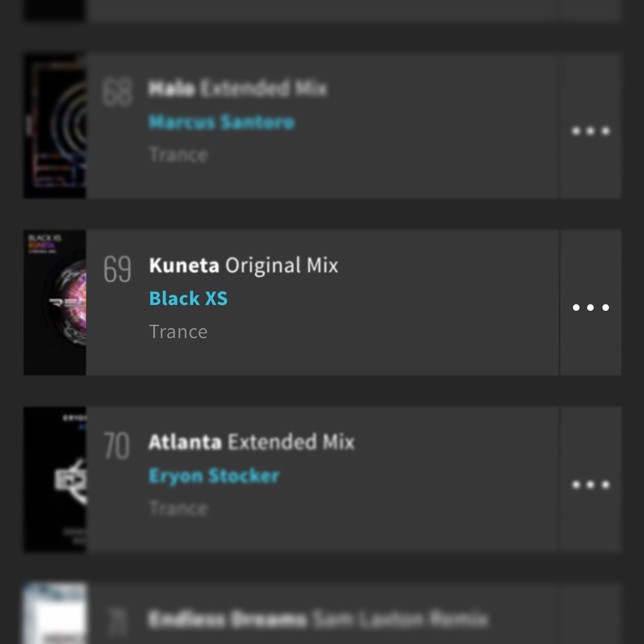Viewport: 644px width, 644px height.
Task: Click the Halo album artwork
Action: [x=55, y=126]
